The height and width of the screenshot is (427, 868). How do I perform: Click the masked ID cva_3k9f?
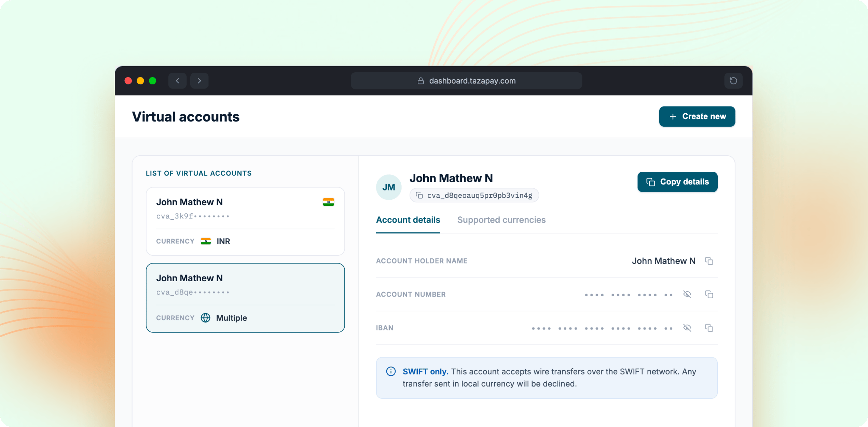click(193, 216)
